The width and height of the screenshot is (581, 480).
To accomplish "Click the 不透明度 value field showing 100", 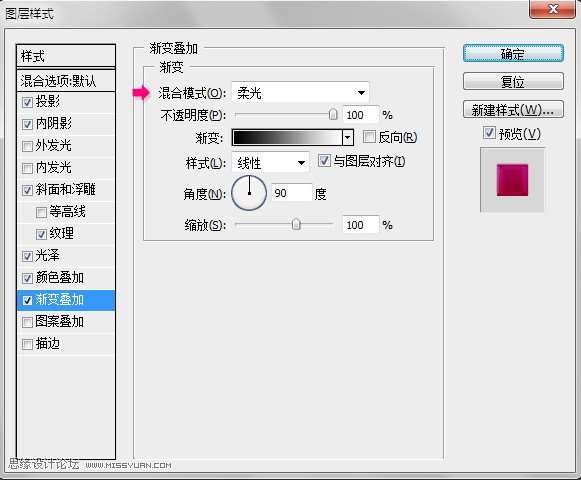I will coord(361,115).
